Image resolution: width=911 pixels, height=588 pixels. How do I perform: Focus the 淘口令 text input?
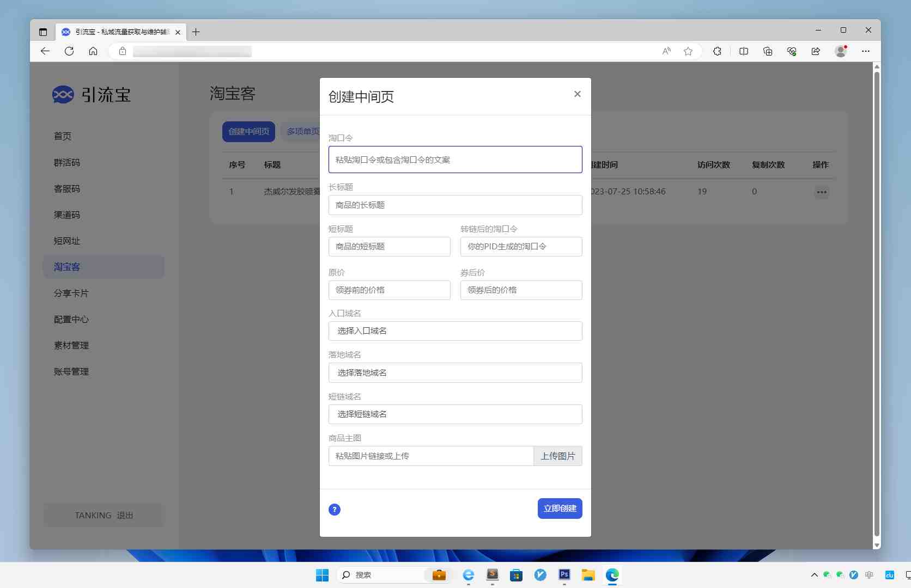click(455, 160)
